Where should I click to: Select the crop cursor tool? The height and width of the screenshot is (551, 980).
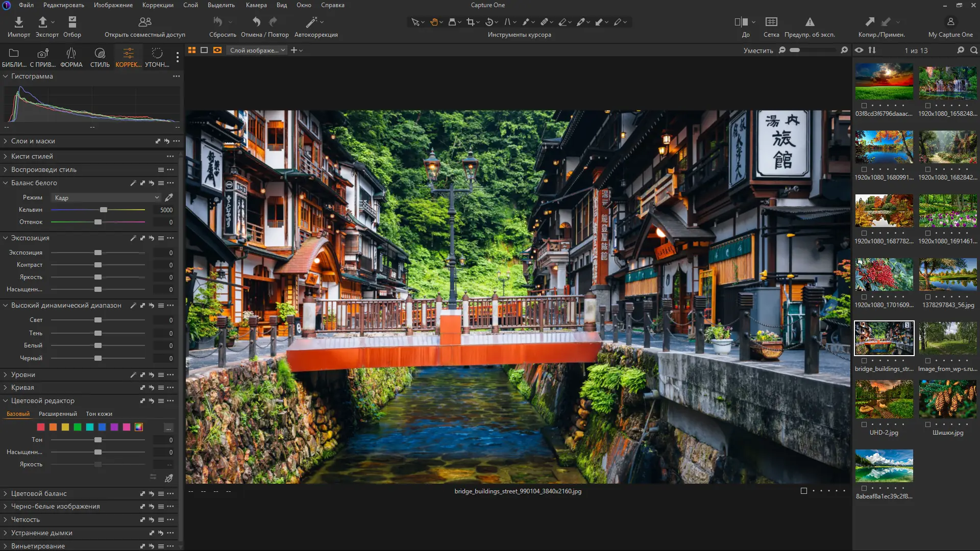tap(470, 22)
